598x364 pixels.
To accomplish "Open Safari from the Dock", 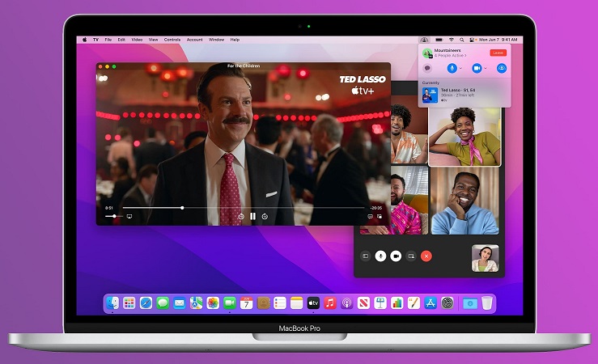I will (146, 303).
